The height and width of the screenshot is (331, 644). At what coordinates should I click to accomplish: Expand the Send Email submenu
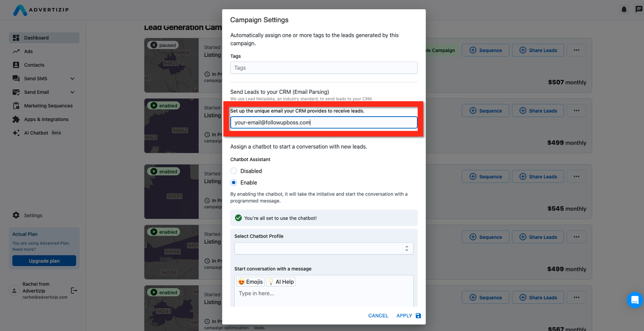pyautogui.click(x=72, y=92)
